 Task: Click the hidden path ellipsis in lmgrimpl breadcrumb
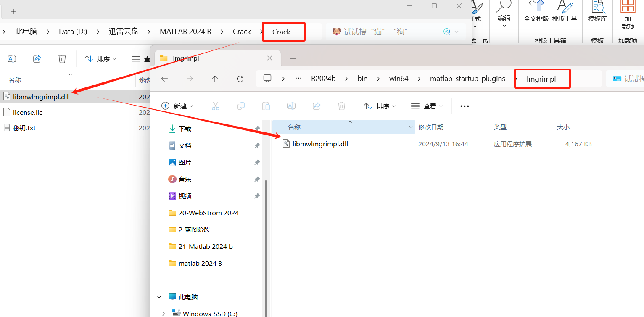(x=298, y=79)
